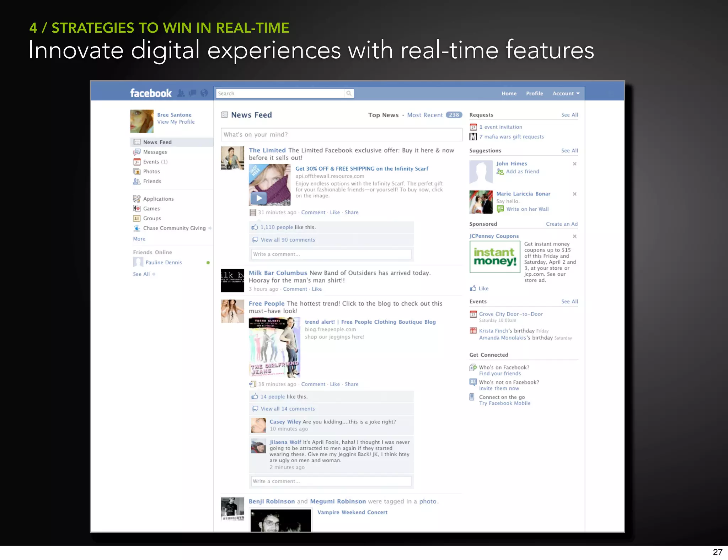Screen dimensions: 728x560
Task: Open the Applications sidebar icon
Action: coord(136,199)
